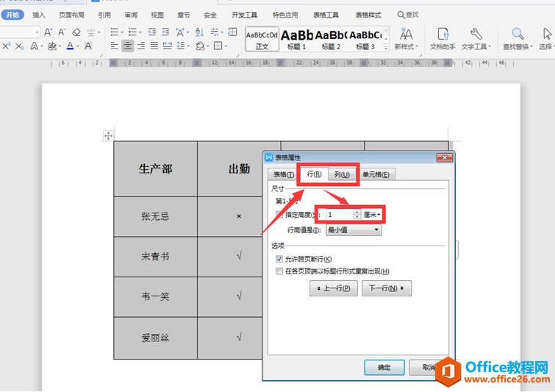Click the Chinese layout character scaling icon
This screenshot has width=555, height=392.
click(x=180, y=32)
